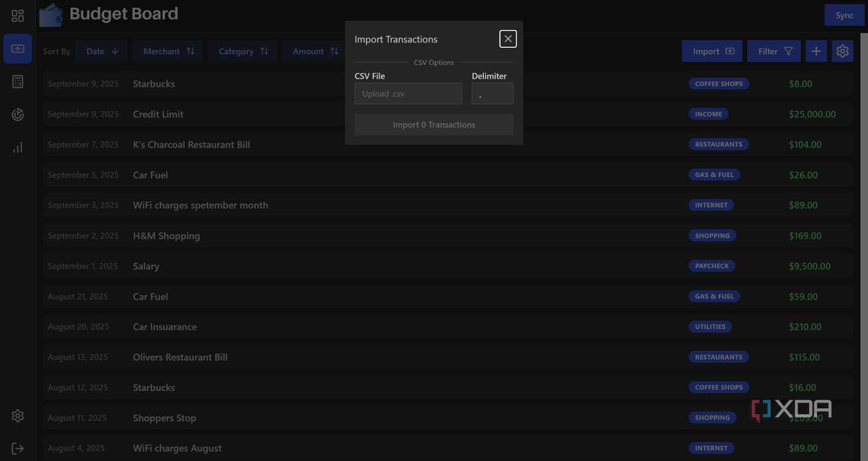Sort transactions by Amount
Viewport: 868px width, 461px height.
[x=314, y=51]
